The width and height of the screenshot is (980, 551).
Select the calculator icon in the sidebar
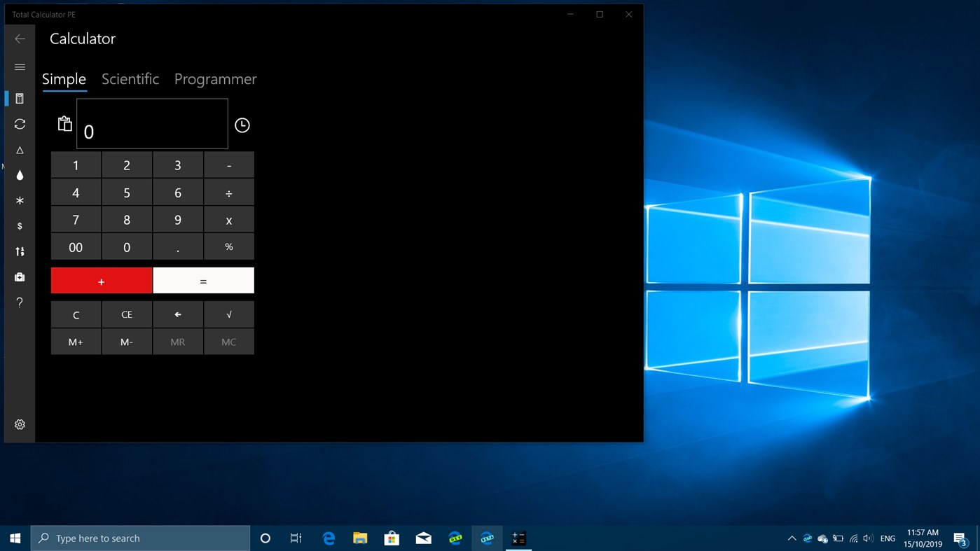coord(19,98)
